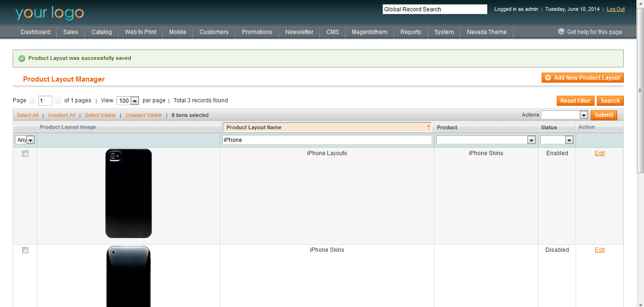The height and width of the screenshot is (307, 644).
Task: Click 'iPhone Skins' text in Product column
Action: click(x=486, y=153)
